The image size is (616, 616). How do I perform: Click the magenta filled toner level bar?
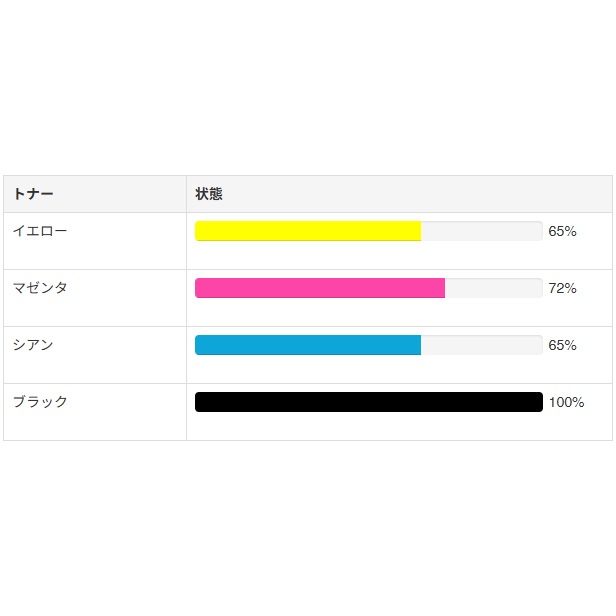coord(319,288)
